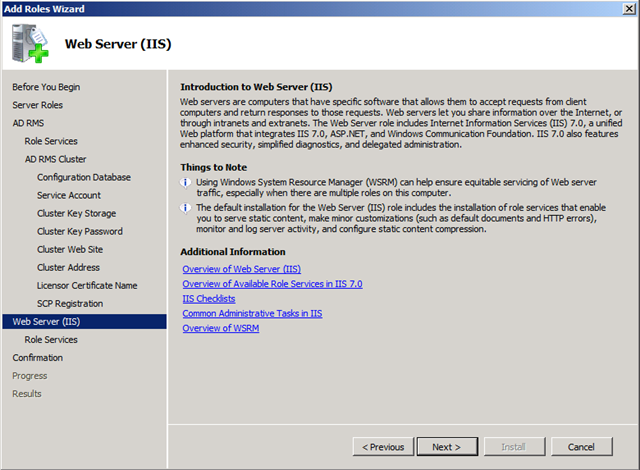Go to Before You Begin step

(46, 87)
